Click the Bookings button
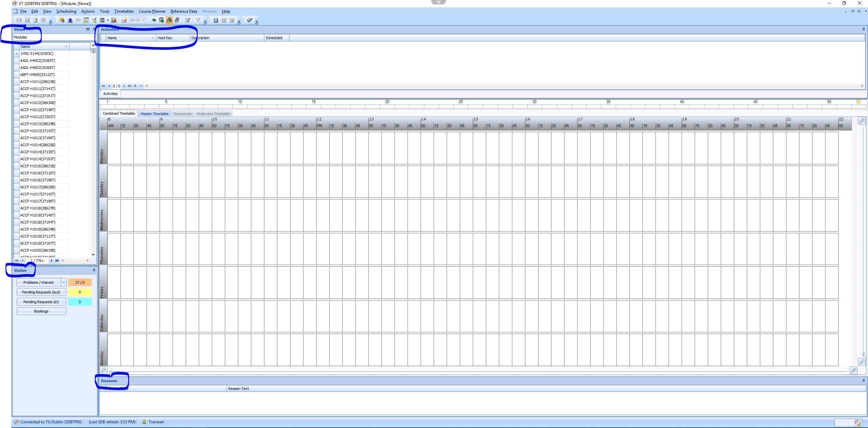The height and width of the screenshot is (428, 868). click(x=41, y=312)
